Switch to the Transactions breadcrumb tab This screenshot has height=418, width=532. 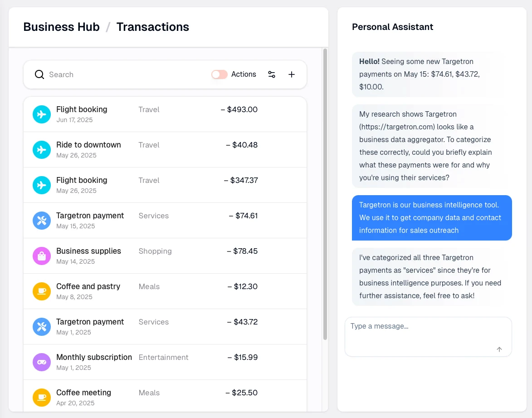pos(152,27)
